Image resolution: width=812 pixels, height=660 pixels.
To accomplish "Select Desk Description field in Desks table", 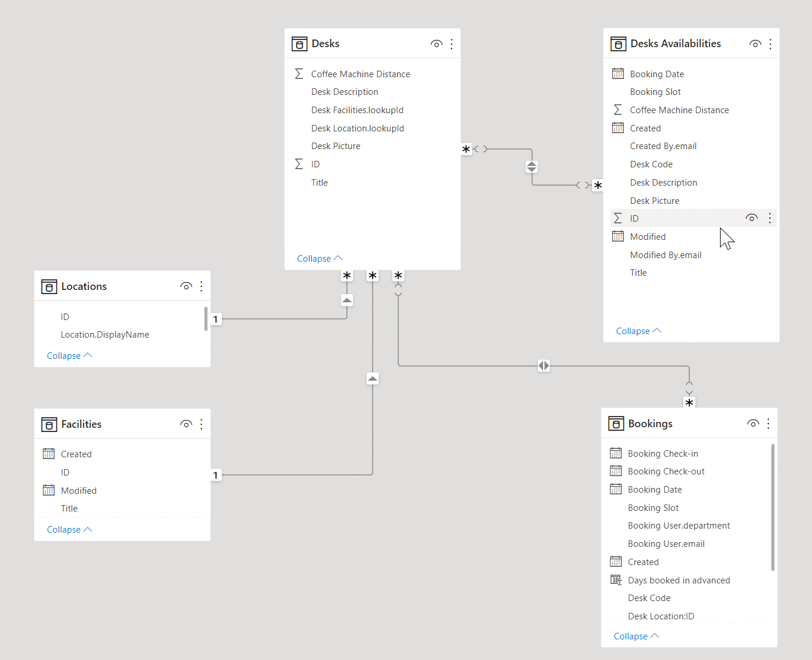I will pos(345,92).
